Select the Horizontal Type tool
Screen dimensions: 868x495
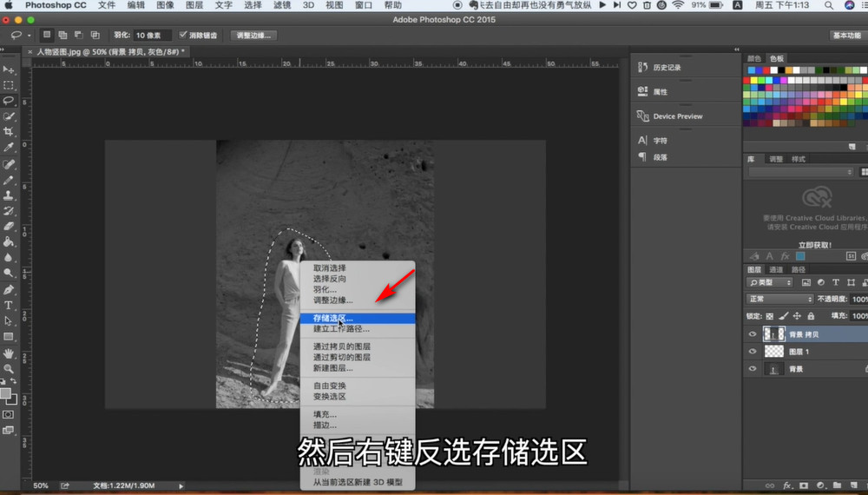pos(9,305)
